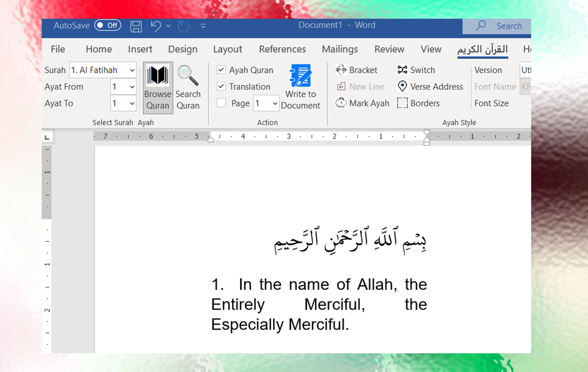Click the Bracket icon
The width and height of the screenshot is (588, 372).
[x=341, y=70]
